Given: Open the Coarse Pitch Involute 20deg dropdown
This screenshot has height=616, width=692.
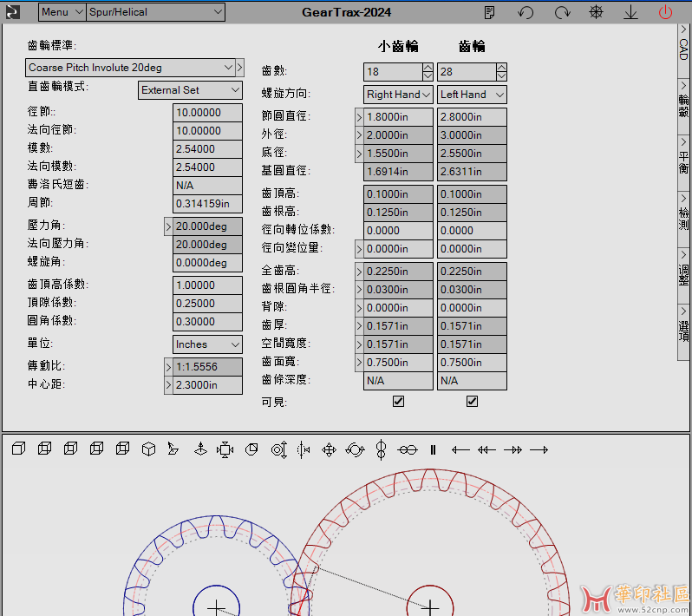Looking at the screenshot, I should tap(130, 68).
